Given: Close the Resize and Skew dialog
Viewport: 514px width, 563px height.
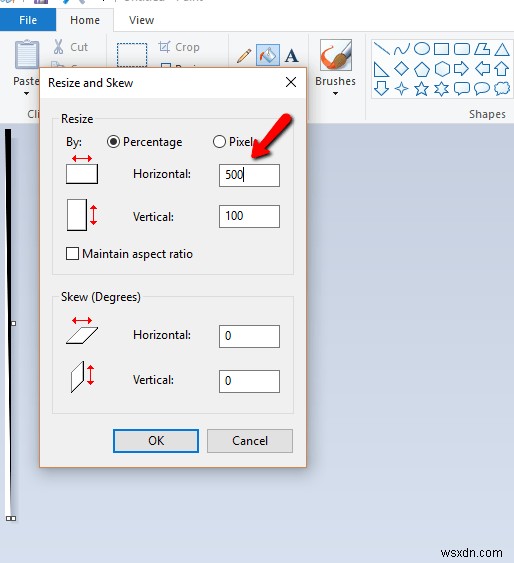Looking at the screenshot, I should point(291,82).
